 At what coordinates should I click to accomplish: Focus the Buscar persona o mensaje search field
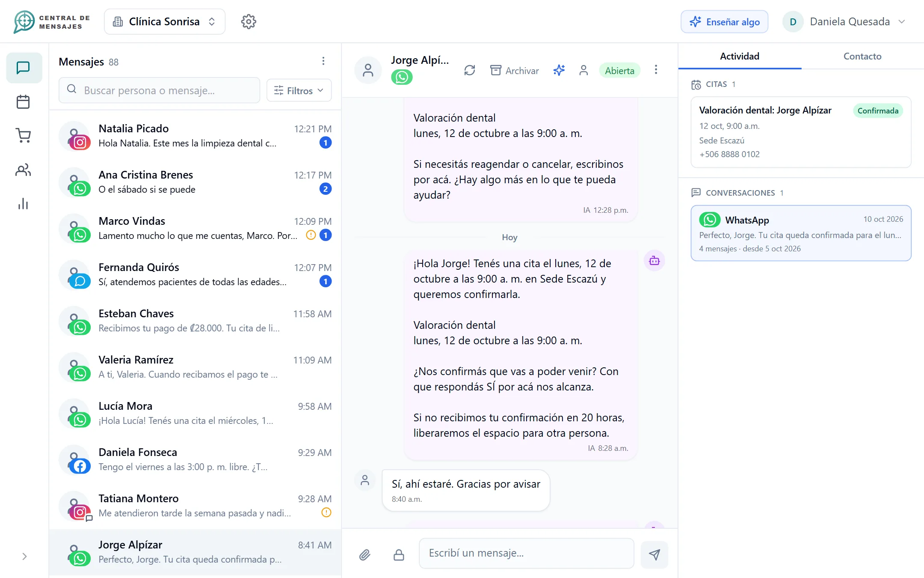click(x=159, y=90)
